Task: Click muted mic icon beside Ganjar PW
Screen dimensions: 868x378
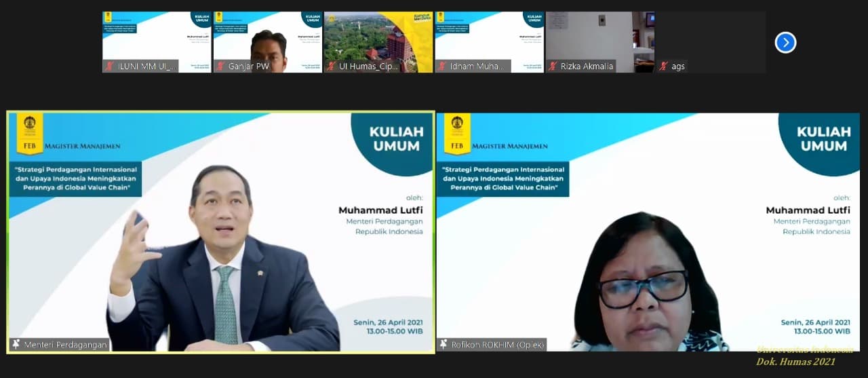Action: pyautogui.click(x=220, y=67)
